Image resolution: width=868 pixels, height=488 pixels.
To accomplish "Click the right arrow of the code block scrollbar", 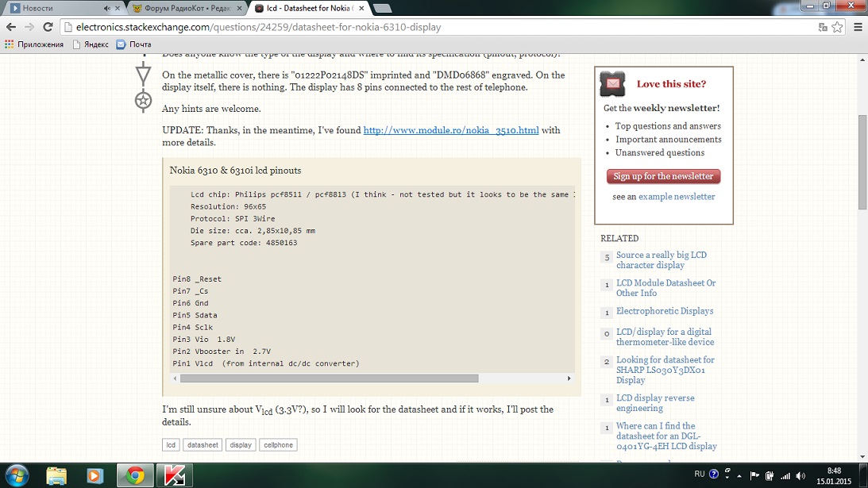I will point(569,378).
